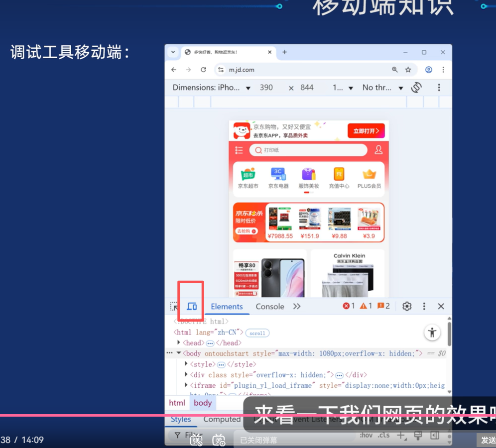Select body in the DOM breadcrumb
The width and height of the screenshot is (496, 448).
point(203,403)
